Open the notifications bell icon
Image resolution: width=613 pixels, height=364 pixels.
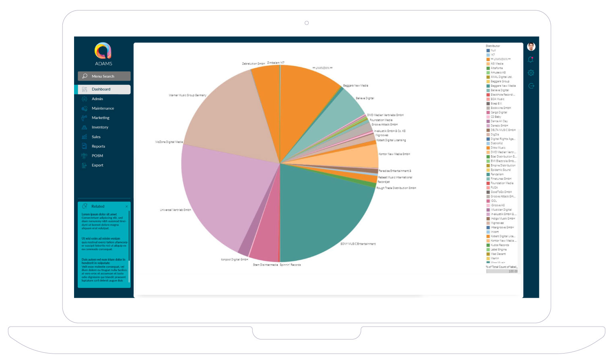(x=531, y=60)
